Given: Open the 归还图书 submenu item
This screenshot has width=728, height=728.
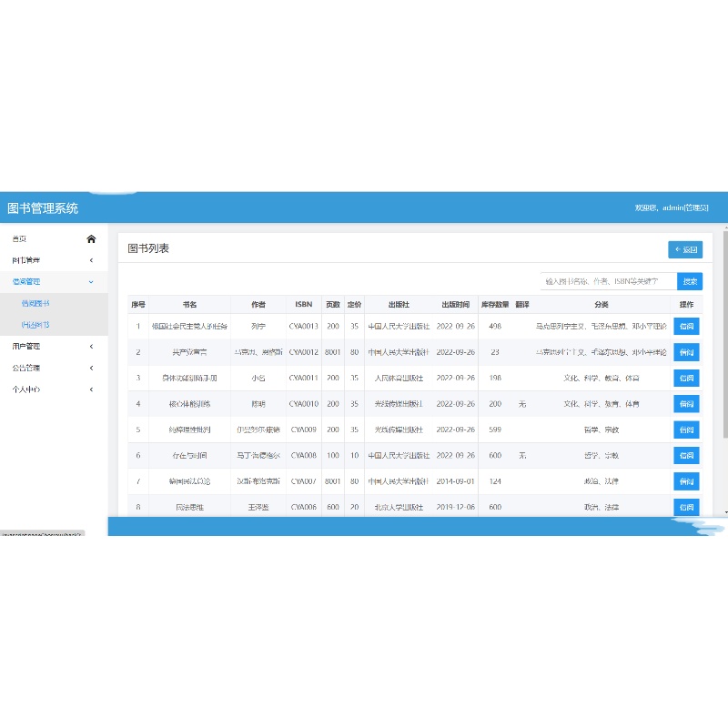Looking at the screenshot, I should [35, 325].
